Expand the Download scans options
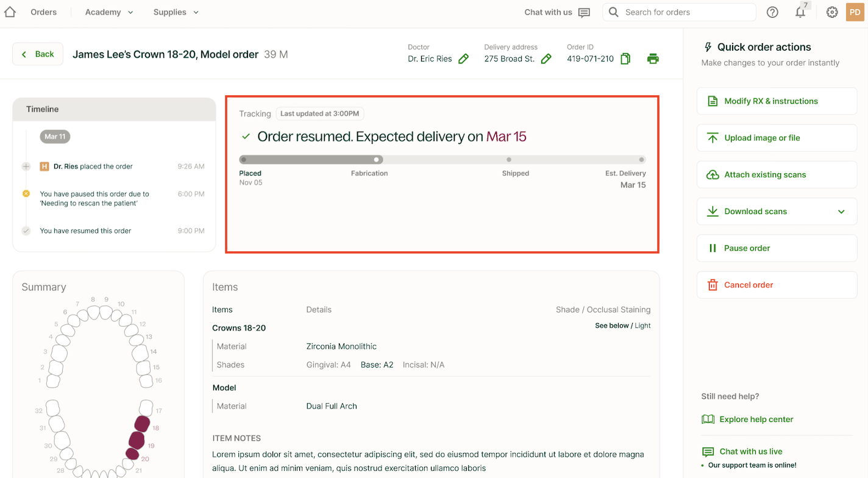This screenshot has height=478, width=868. click(841, 212)
